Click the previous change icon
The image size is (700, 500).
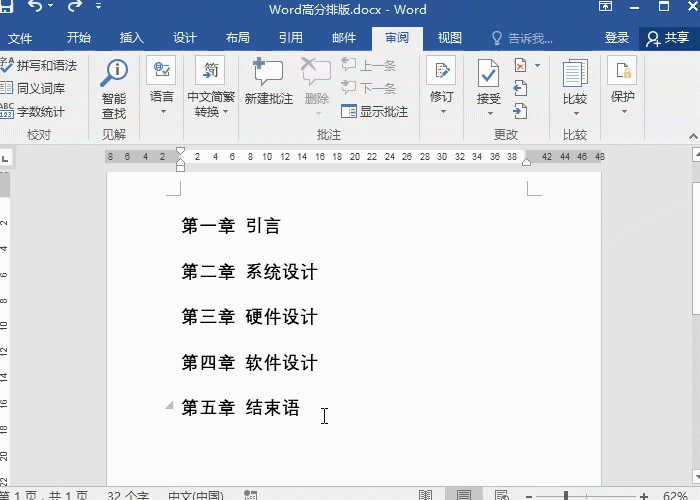coord(520,88)
